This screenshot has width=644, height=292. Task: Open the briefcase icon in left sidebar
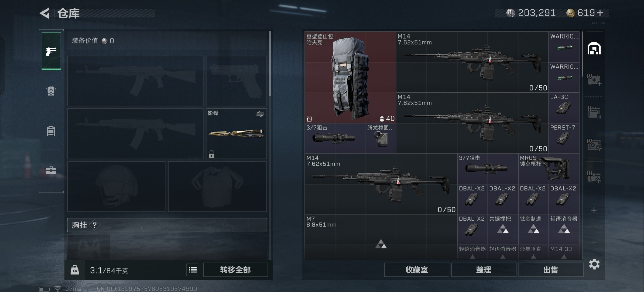point(51,170)
